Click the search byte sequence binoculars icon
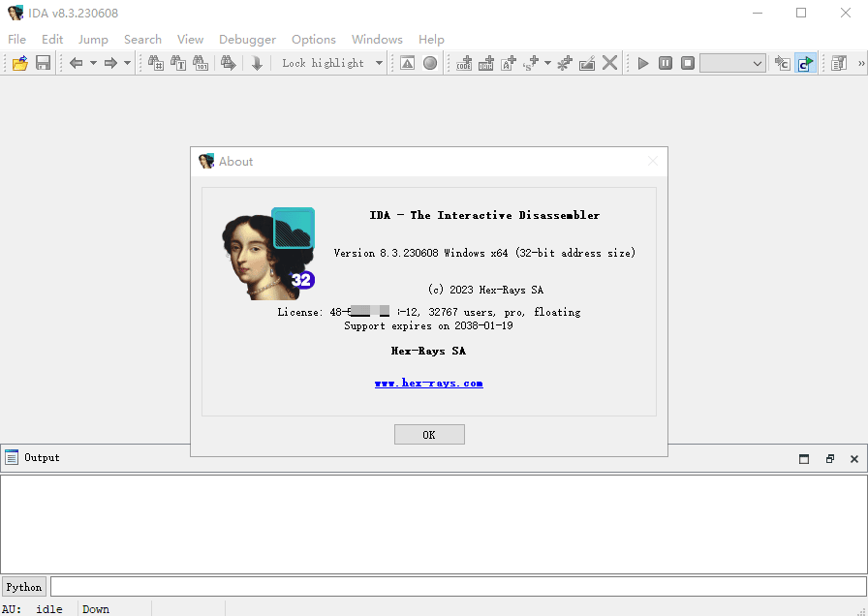 tap(201, 63)
